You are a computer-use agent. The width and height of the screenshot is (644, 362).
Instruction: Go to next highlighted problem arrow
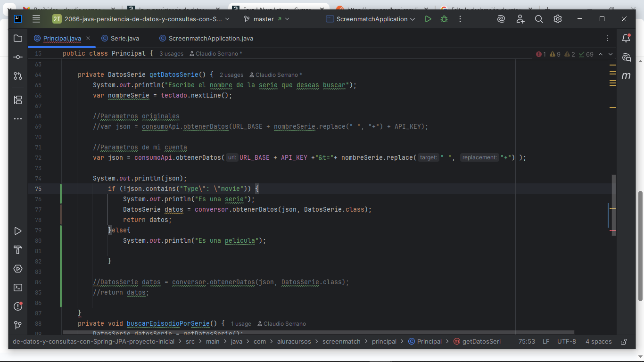point(611,54)
